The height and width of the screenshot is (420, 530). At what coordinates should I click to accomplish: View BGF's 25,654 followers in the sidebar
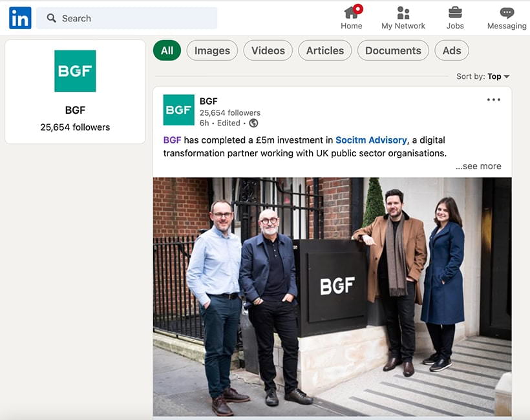point(74,127)
